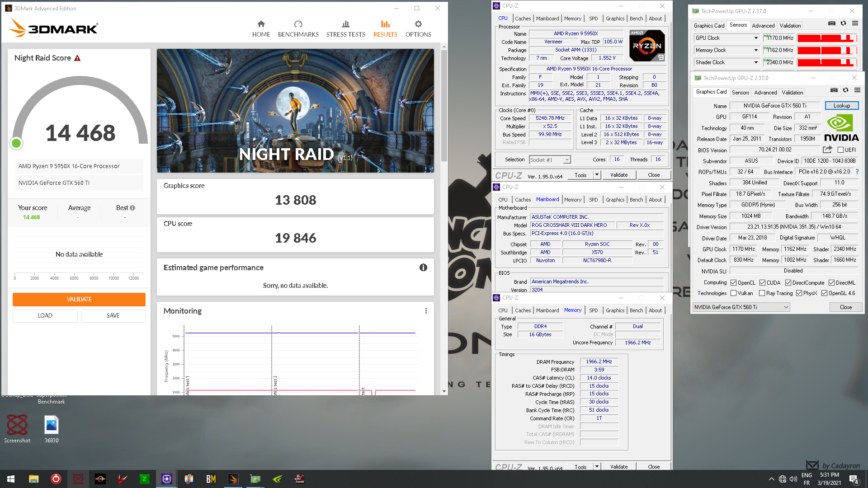Open Validation tab in GPU-Z Sensors window
This screenshot has height=488, width=868.
coord(790,26)
